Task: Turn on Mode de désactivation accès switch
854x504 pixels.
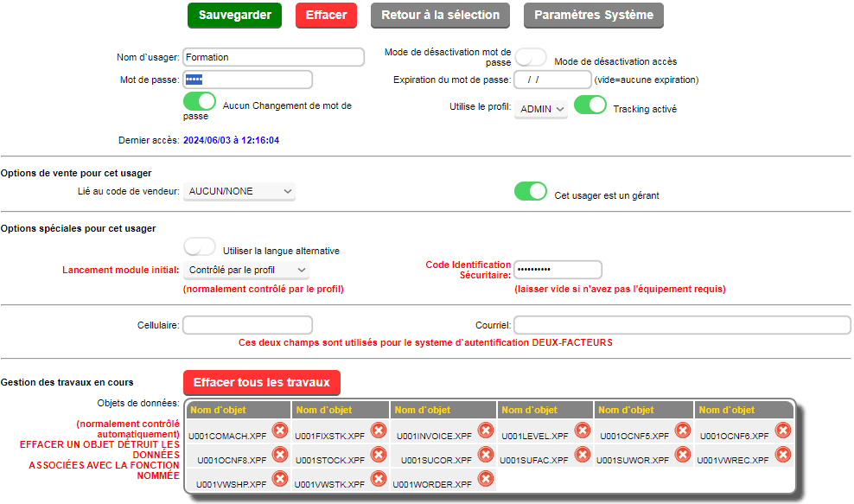Action: pyautogui.click(x=531, y=57)
